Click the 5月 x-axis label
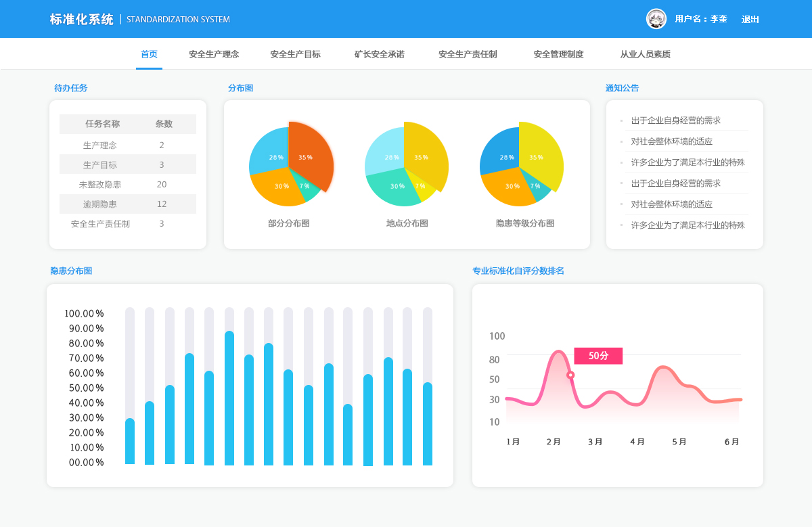The image size is (812, 527). point(679,442)
